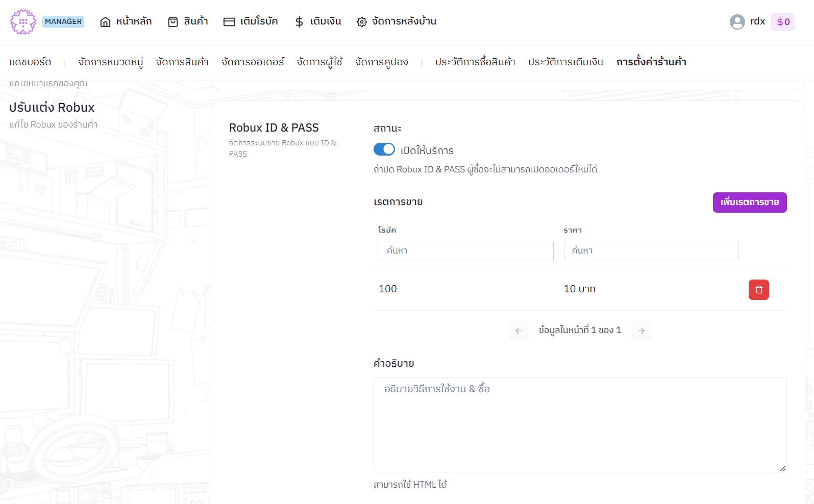Go to previous page arrow
The image size is (814, 504).
pos(518,331)
